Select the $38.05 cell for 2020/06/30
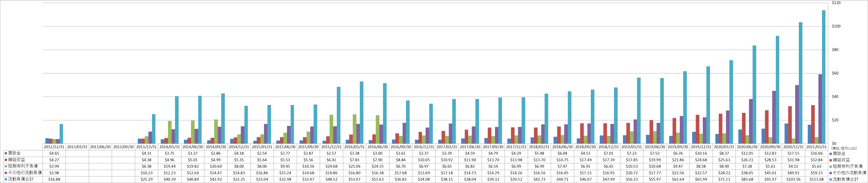Viewport: 868px width, 183px height. (747, 173)
